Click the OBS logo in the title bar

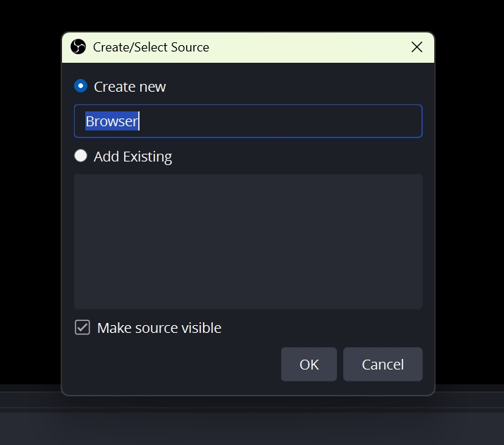click(x=78, y=47)
